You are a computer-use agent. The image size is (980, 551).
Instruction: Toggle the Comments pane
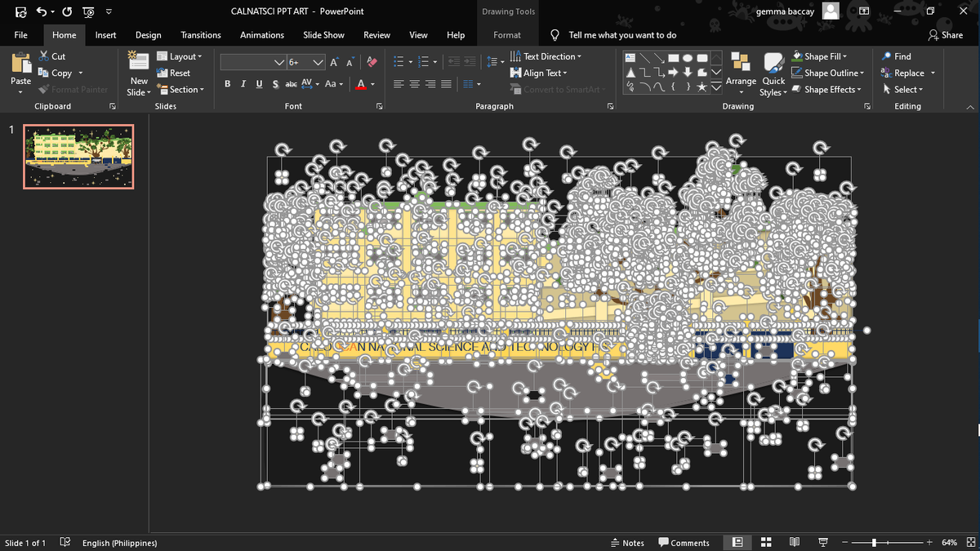[684, 543]
